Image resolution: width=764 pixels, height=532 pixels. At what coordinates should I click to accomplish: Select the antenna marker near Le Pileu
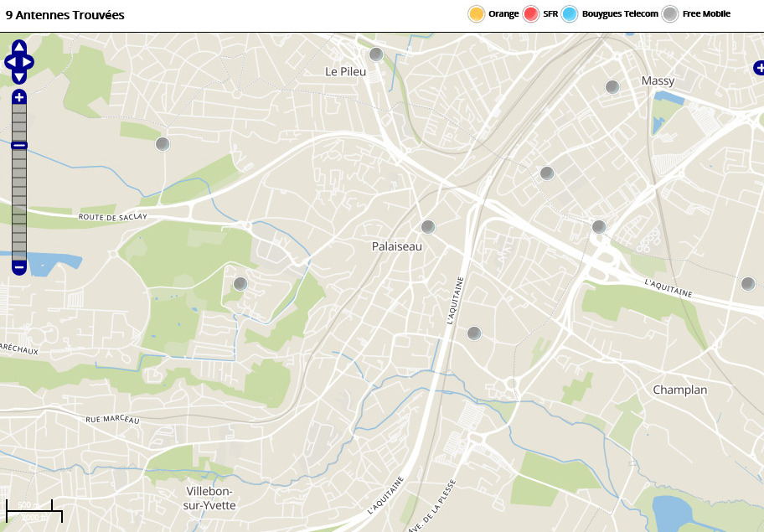pos(376,54)
